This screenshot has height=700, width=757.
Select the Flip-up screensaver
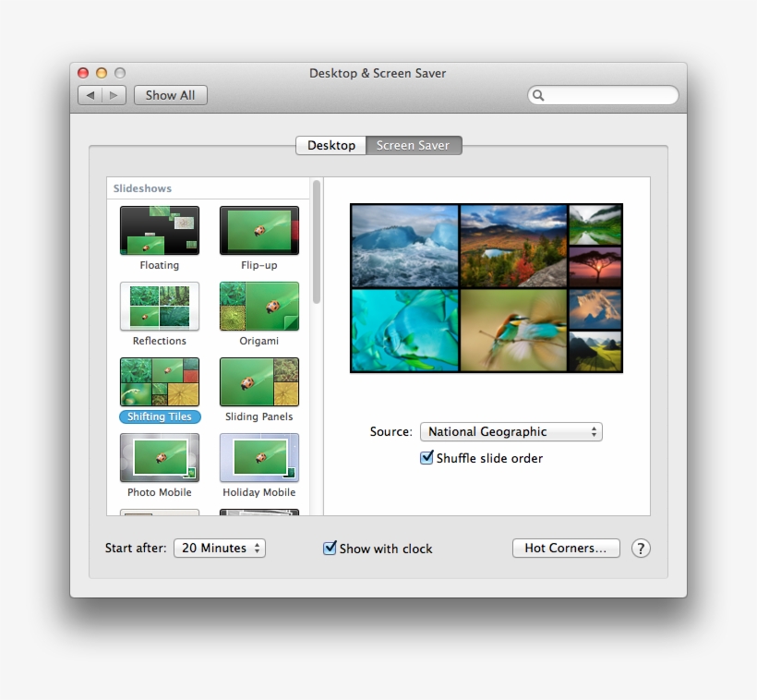coord(258,230)
